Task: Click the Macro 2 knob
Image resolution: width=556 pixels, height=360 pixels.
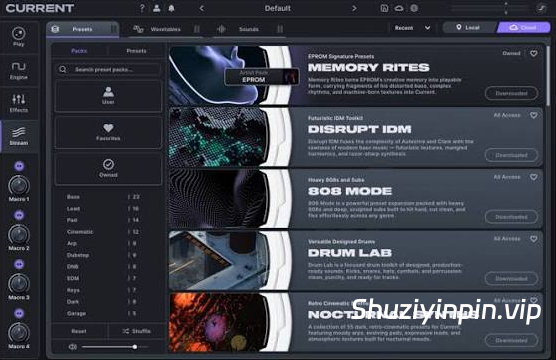Action: 19,234
